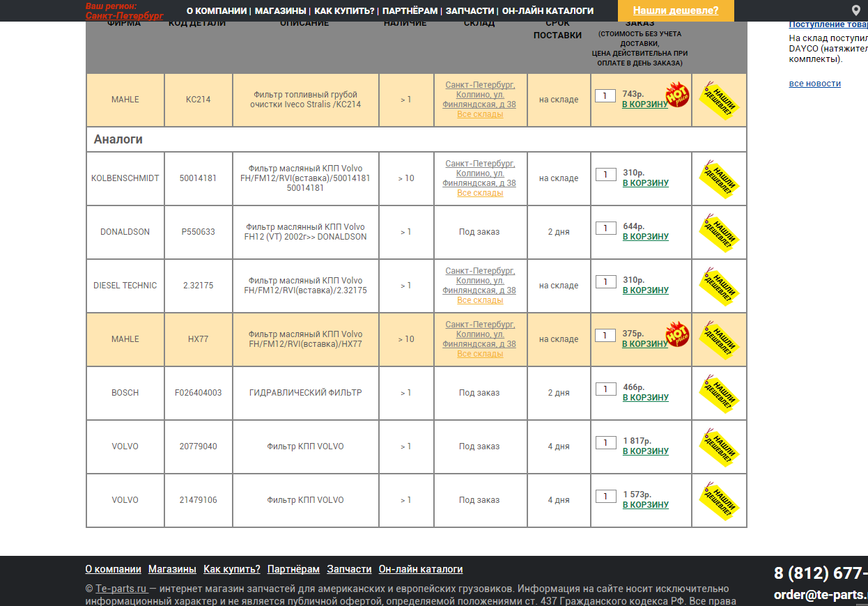Click the 'Нашли дешевле' tag for DONALDSON P550633
This screenshot has height=606, width=868.
(x=720, y=233)
